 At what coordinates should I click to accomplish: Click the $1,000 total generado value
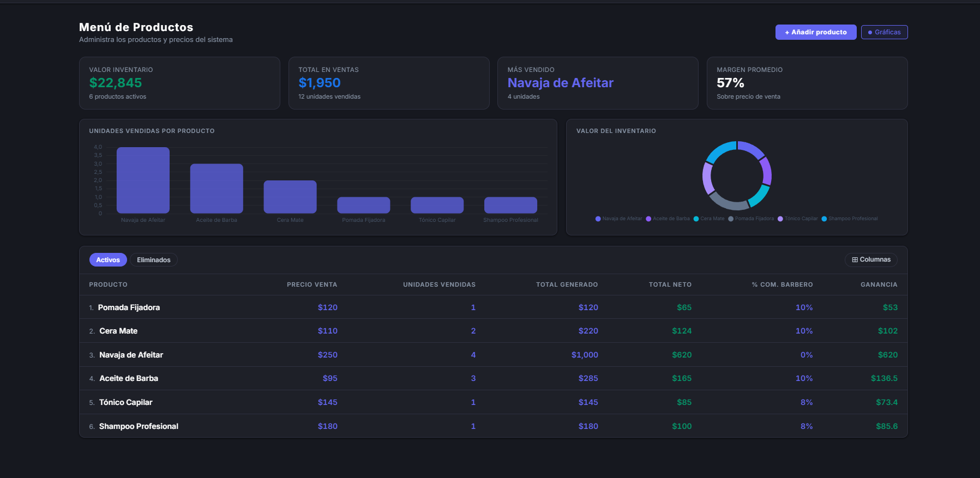point(585,355)
